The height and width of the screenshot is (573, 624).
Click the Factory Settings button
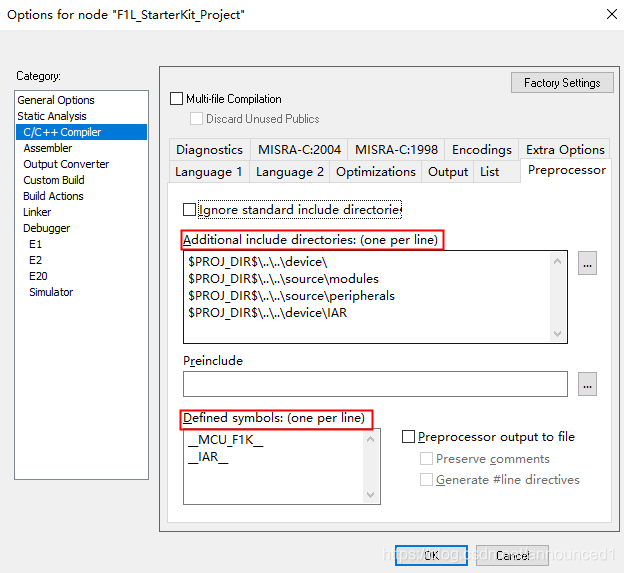point(562,83)
